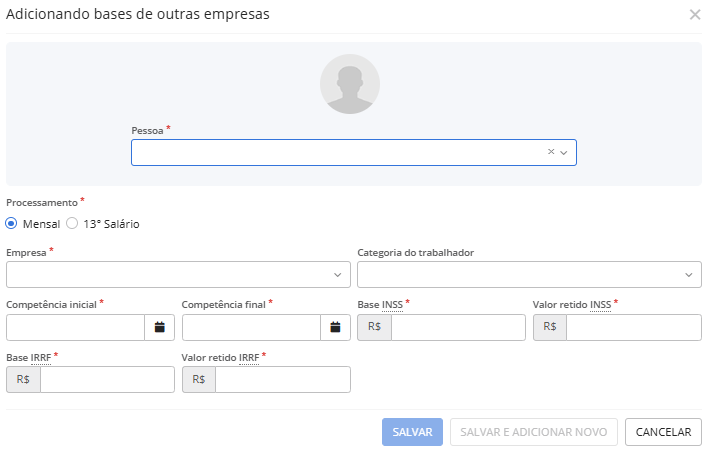
Task: Click SALVAR E ADICIONAR NOVO button
Action: click(534, 432)
